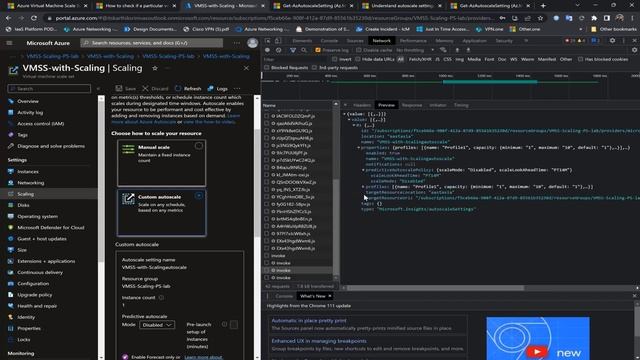Open the Overview icon in Azure sidebar
640x360 pixels.
(11, 101)
